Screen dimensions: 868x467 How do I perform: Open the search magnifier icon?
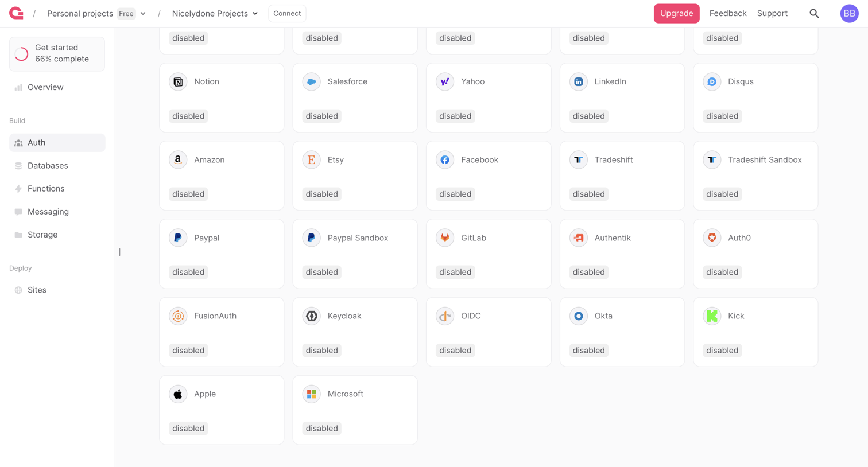814,13
